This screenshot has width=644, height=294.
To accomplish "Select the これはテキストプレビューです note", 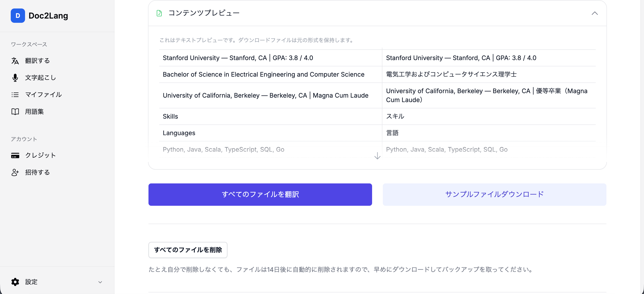I will point(257,40).
